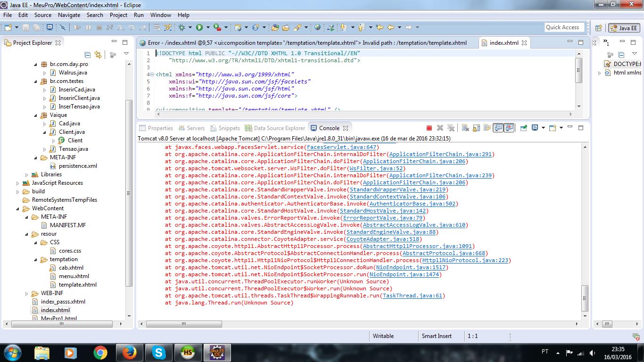
Task: Open the File menu
Action: click(8, 15)
